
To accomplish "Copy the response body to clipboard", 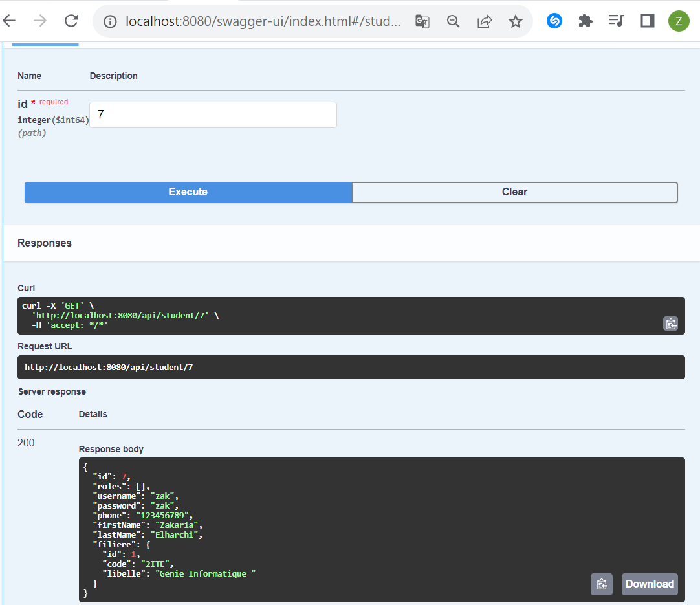I will (601, 584).
